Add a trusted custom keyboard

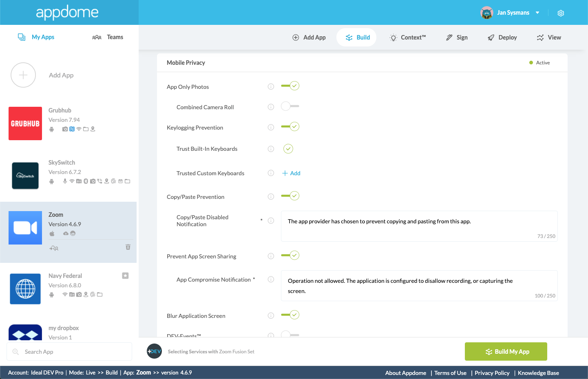291,173
